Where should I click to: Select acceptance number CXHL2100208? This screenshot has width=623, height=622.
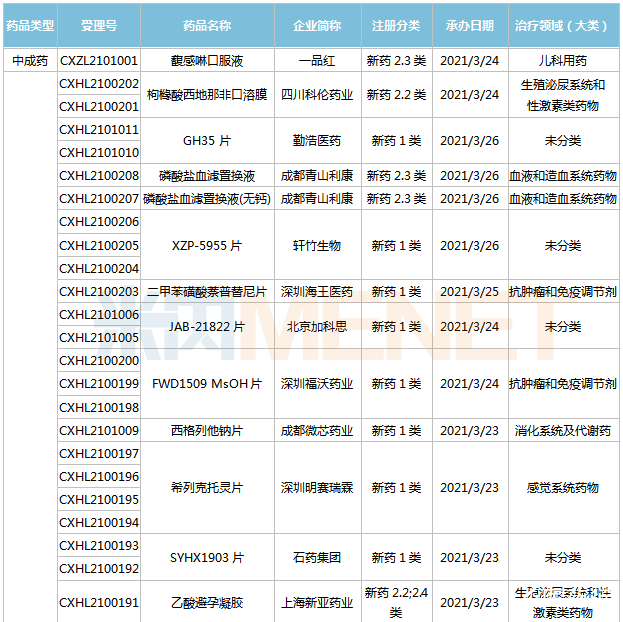click(x=99, y=175)
